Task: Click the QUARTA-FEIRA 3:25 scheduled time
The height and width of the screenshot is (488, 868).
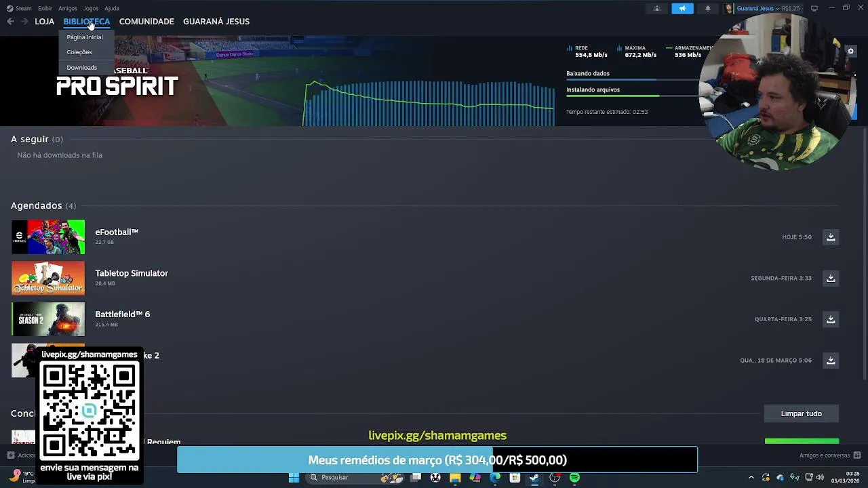Action: pyautogui.click(x=783, y=319)
